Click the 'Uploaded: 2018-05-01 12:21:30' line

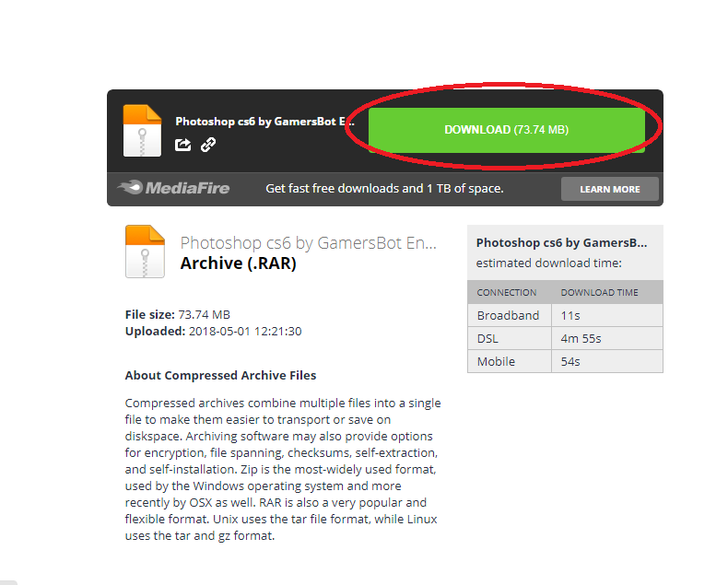[213, 332]
